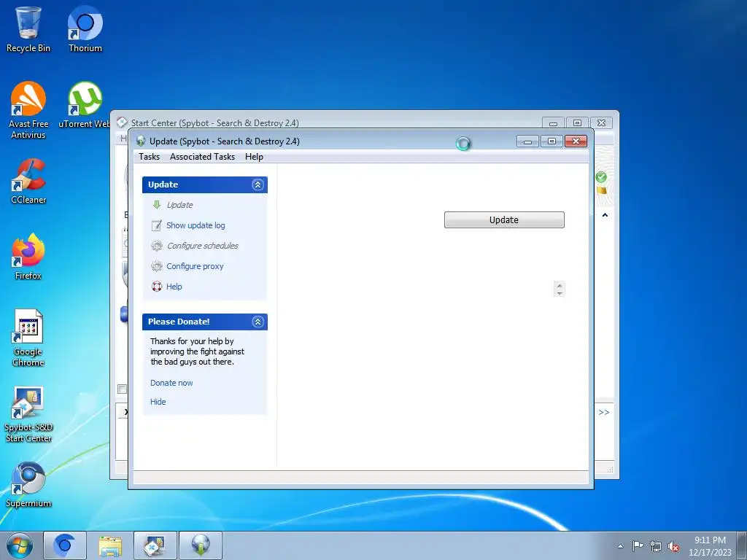Viewport: 747px width, 560px height.
Task: Close the Update window
Action: tap(576, 141)
